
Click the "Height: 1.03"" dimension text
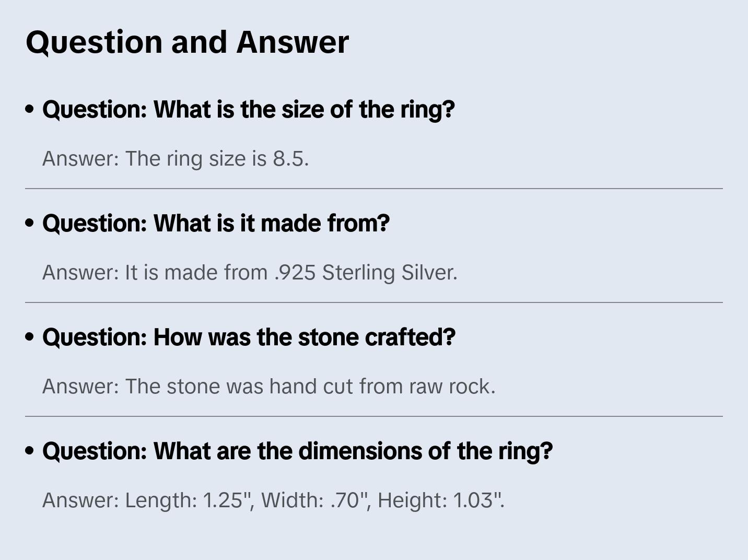[x=440, y=500]
